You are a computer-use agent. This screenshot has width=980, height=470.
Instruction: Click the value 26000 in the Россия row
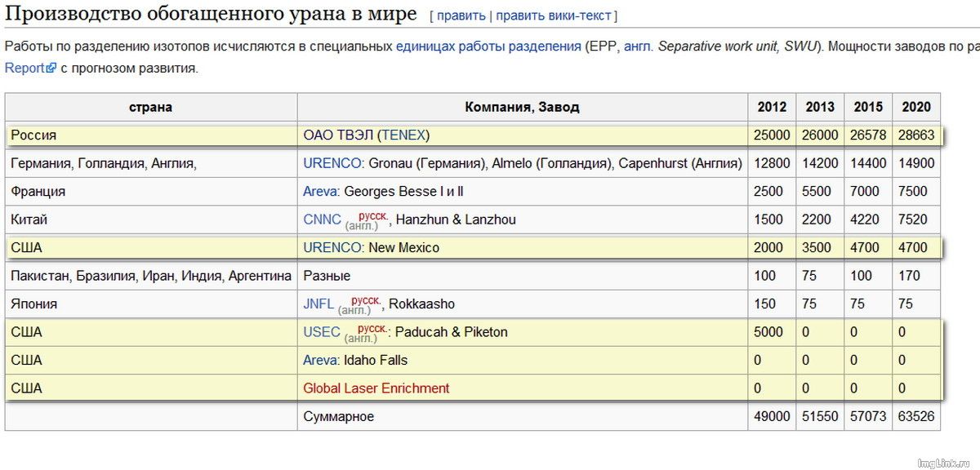click(820, 135)
